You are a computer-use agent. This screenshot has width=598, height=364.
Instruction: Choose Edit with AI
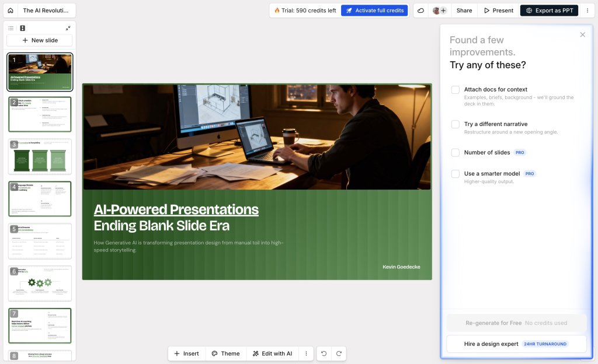click(272, 353)
